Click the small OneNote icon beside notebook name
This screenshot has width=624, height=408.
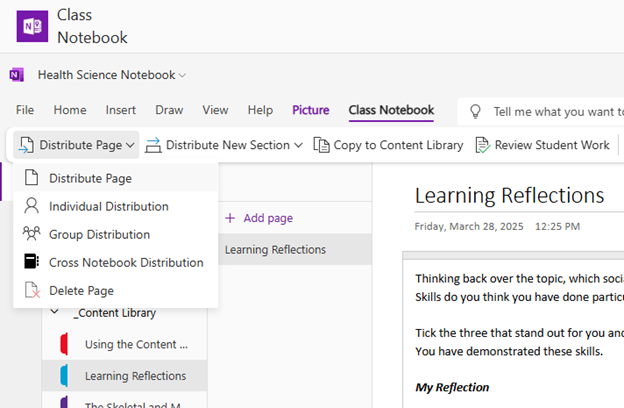point(17,74)
